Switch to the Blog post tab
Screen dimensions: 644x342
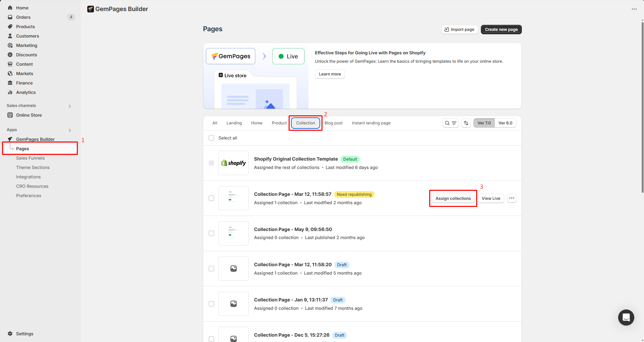click(333, 123)
